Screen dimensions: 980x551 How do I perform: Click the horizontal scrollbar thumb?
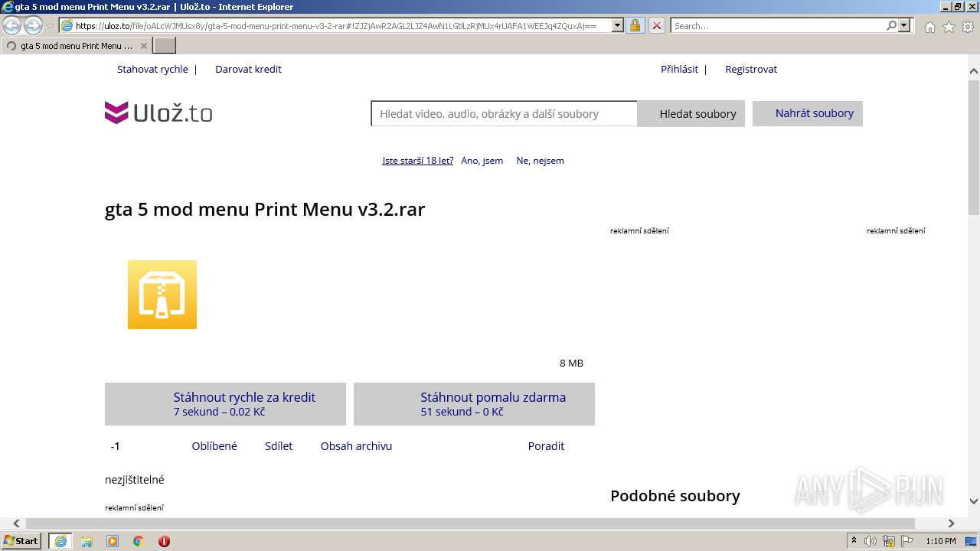[x=470, y=523]
